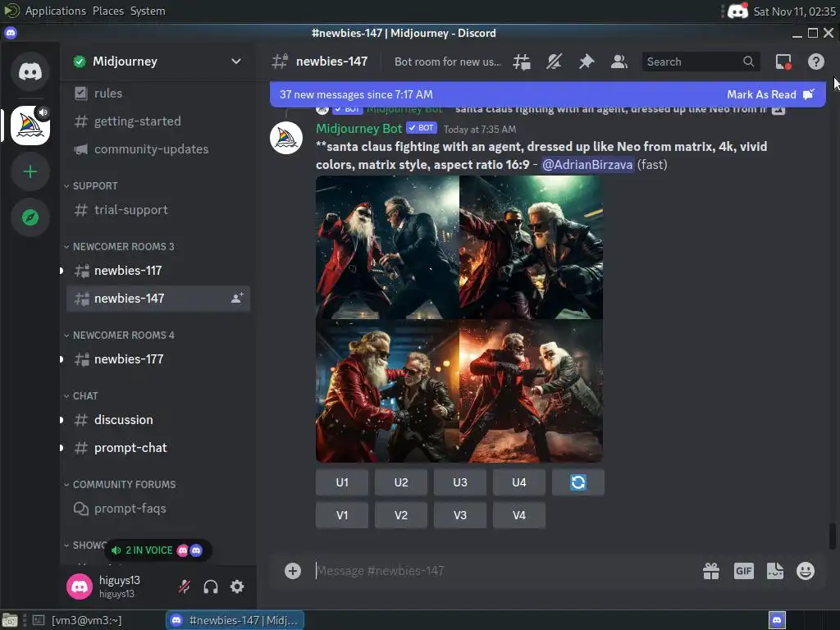This screenshot has height=630, width=840.
Task: Open Explore Discoverable Servers compass icon
Action: (30, 217)
